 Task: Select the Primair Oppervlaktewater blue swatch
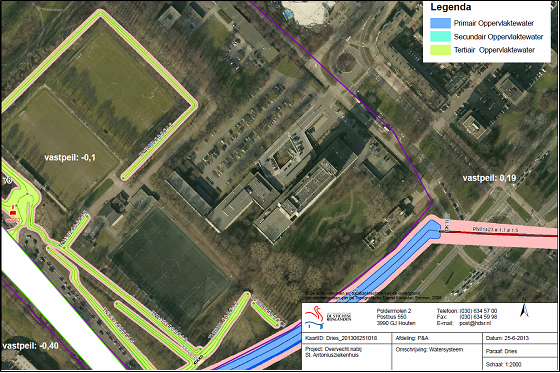coord(440,23)
